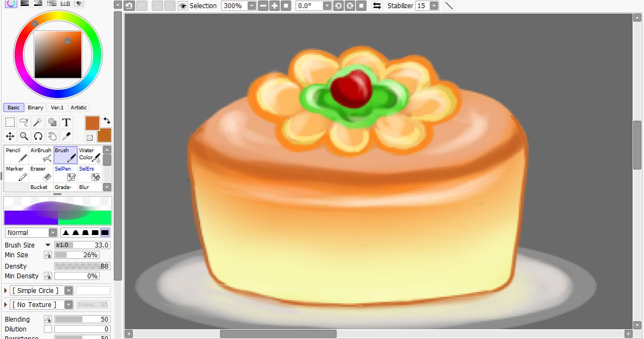
Task: Swap foreground and background colors
Action: pyautogui.click(x=107, y=121)
